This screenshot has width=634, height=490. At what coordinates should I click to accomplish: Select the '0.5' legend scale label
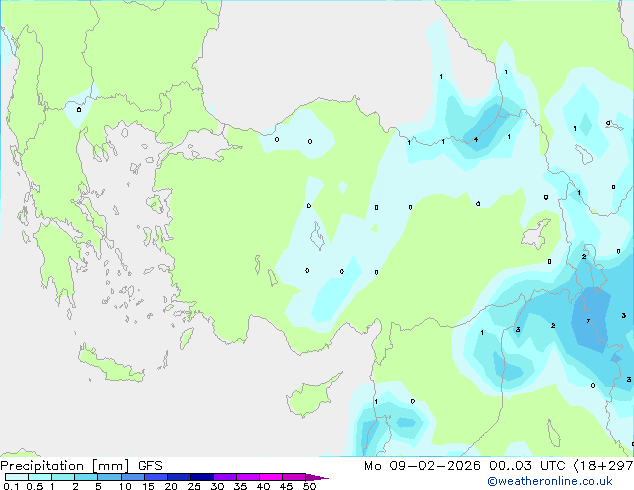(x=34, y=486)
